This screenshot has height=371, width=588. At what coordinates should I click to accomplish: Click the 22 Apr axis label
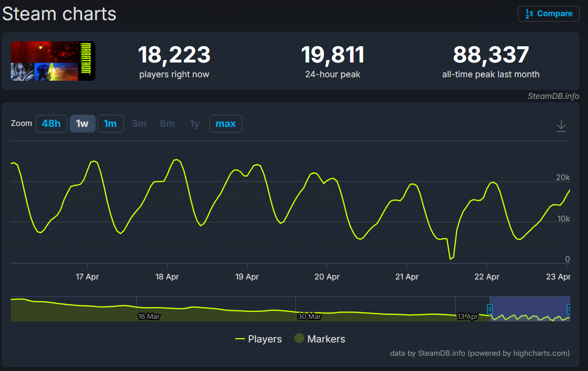pos(487,277)
